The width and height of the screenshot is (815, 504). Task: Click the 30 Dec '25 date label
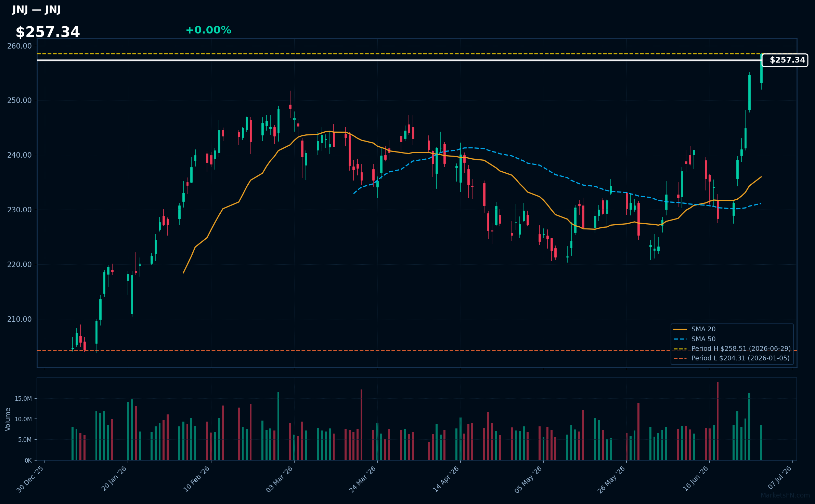pos(30,479)
